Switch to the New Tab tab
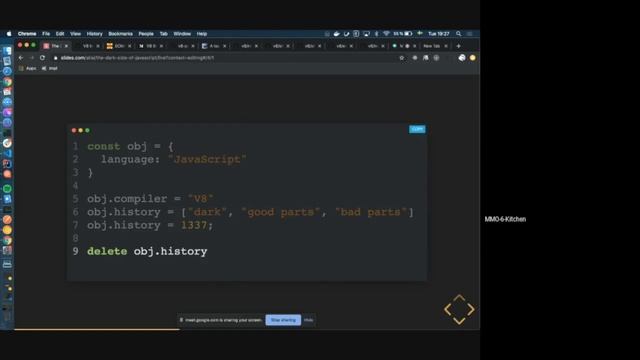The height and width of the screenshot is (360, 640). 433,46
